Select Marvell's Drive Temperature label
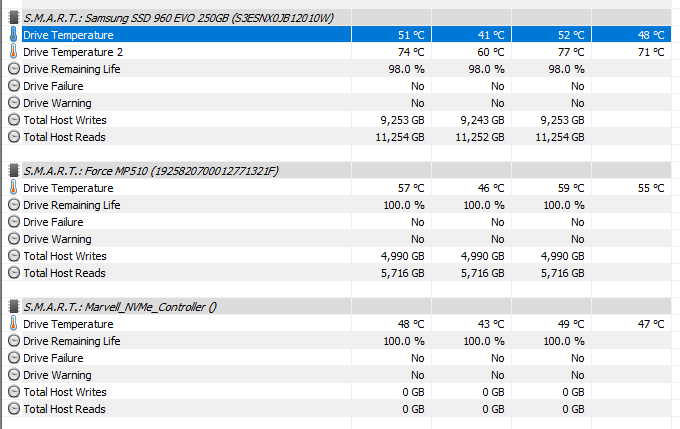 68,324
